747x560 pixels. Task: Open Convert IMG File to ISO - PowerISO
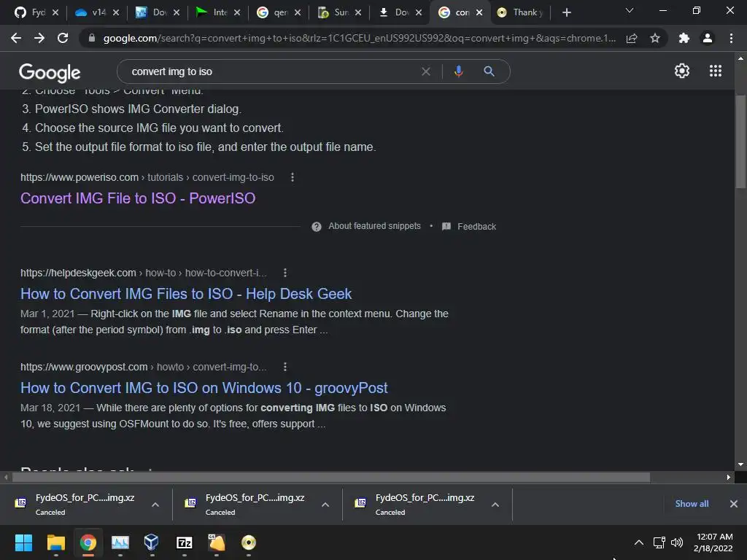pyautogui.click(x=138, y=198)
